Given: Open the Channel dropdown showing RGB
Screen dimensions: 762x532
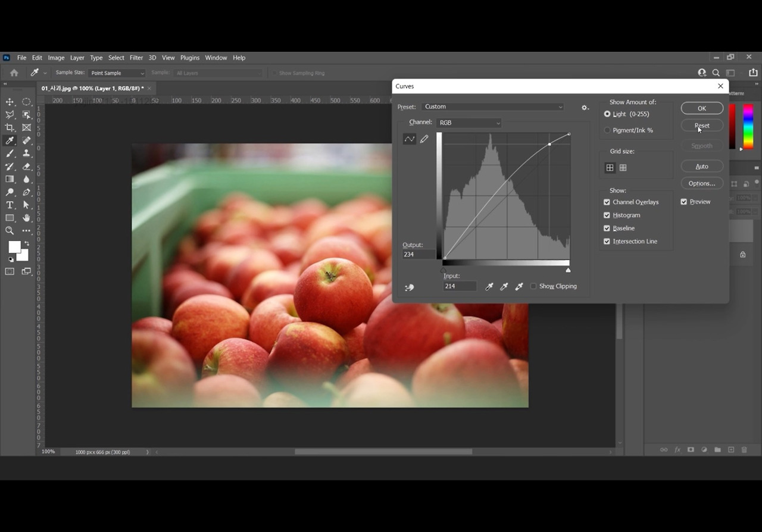Looking at the screenshot, I should coord(469,123).
